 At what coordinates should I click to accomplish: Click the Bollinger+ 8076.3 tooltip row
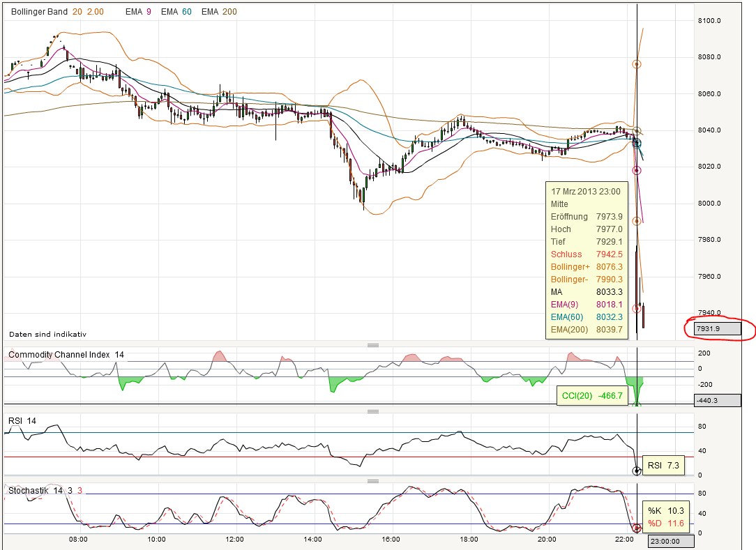[x=587, y=266]
